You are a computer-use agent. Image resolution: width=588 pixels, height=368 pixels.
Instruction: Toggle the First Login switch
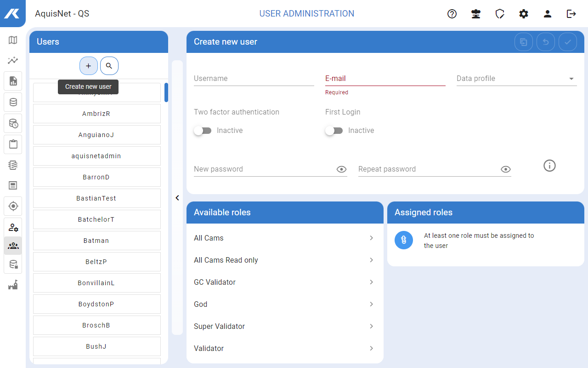tap(334, 131)
